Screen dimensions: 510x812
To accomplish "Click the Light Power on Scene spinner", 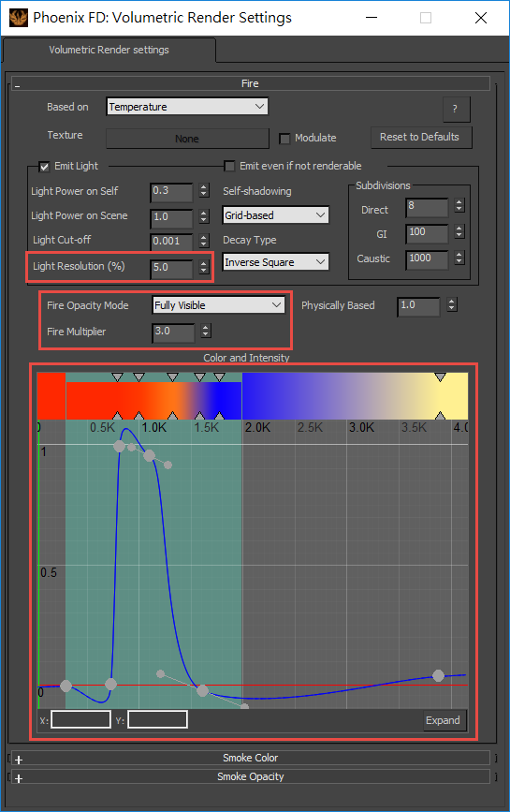I will (x=204, y=216).
